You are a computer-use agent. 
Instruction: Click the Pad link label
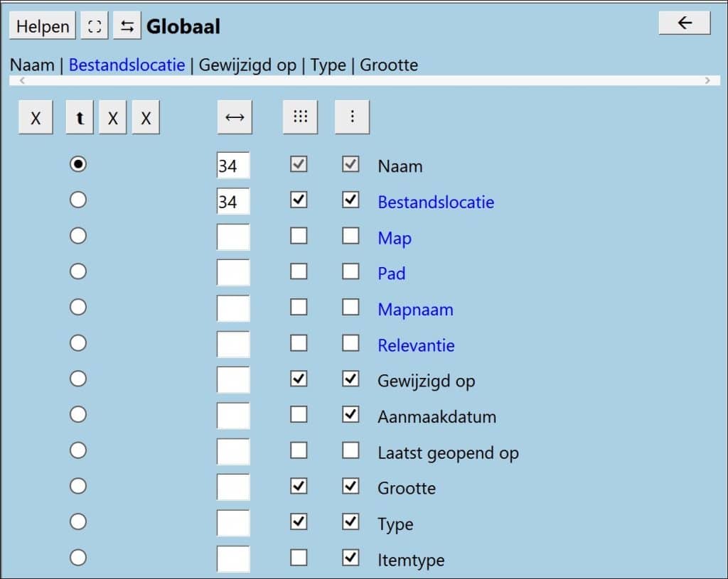(x=392, y=274)
